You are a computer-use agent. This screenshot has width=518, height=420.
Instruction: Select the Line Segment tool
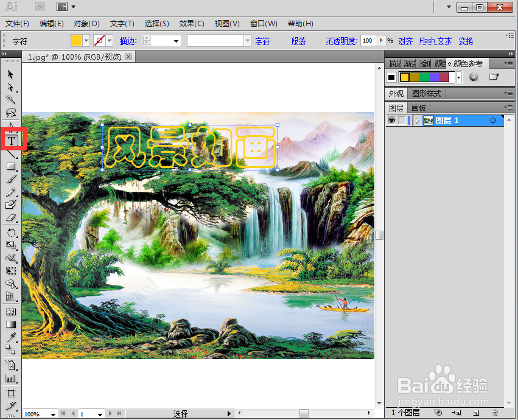[x=11, y=154]
